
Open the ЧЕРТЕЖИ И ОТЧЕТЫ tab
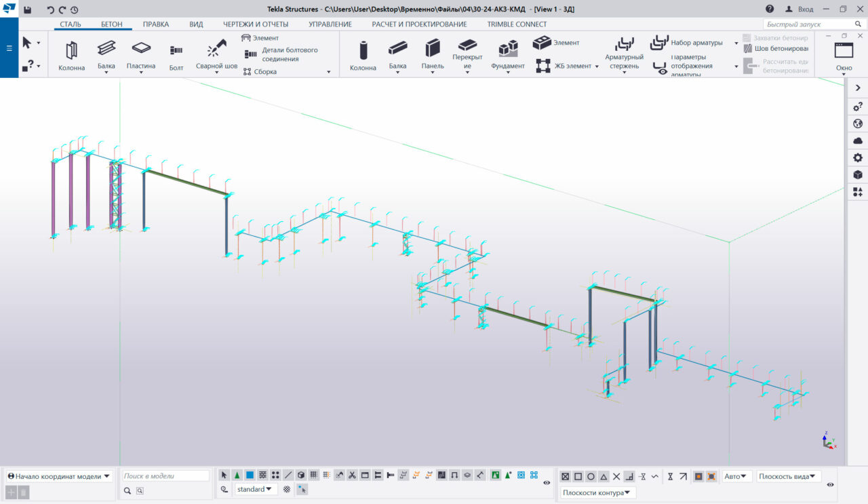(x=256, y=24)
